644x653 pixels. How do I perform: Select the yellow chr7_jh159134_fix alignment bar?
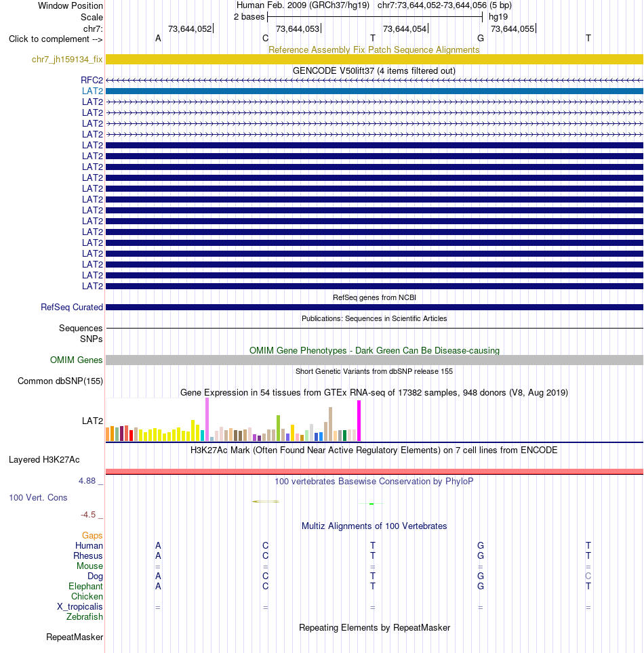374,59
